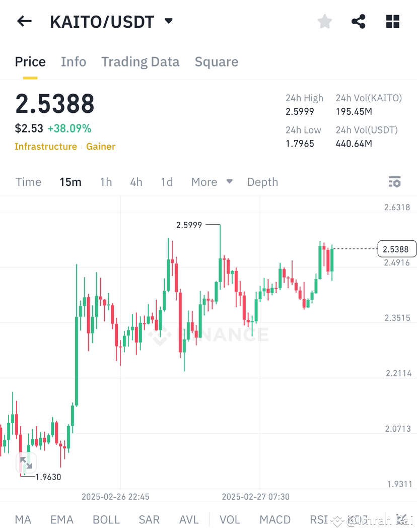
Task: Toggle the VOL volume indicator
Action: click(x=230, y=519)
